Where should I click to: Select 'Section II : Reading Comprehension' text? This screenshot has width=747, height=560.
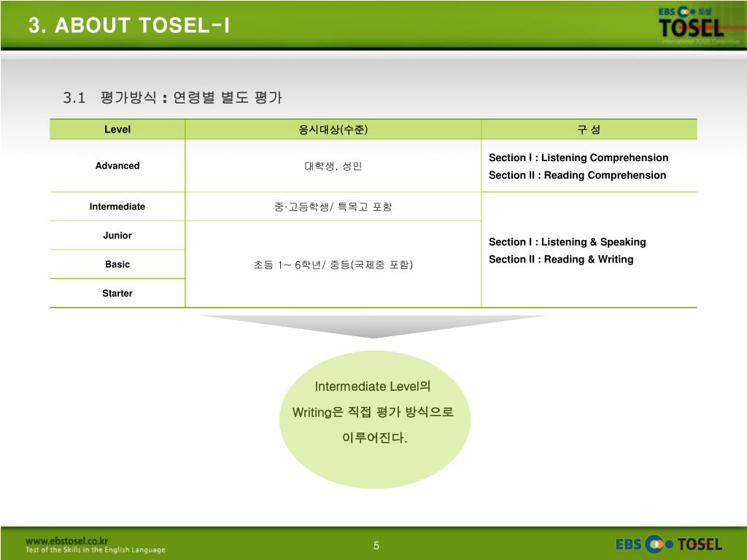click(x=578, y=175)
